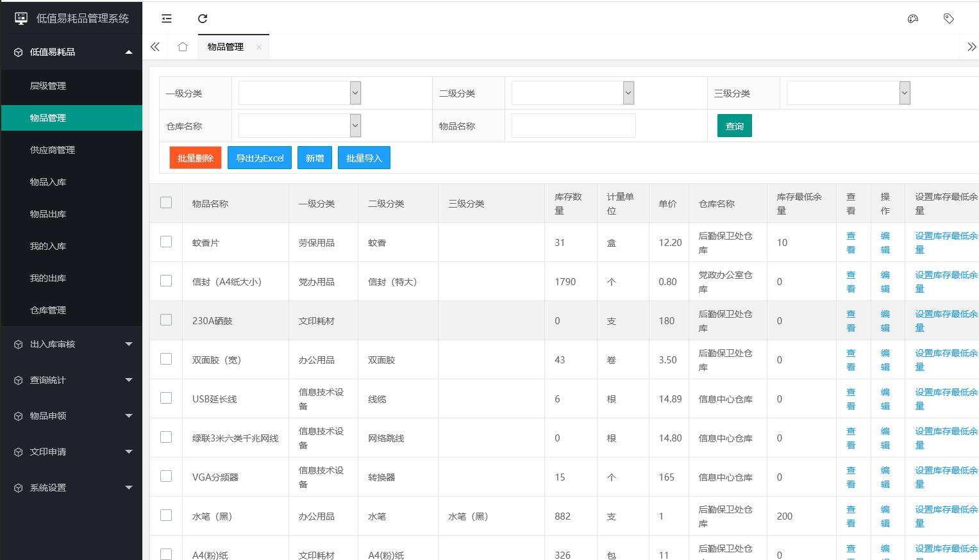
Task: Open the 一级分类 dropdown
Action: (299, 93)
